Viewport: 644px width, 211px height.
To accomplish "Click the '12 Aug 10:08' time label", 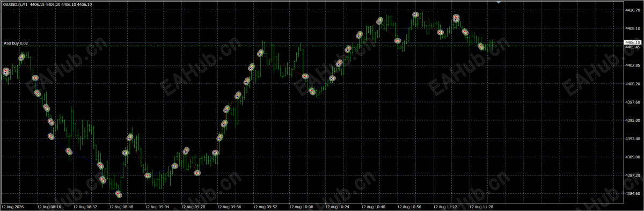I will tap(302, 206).
